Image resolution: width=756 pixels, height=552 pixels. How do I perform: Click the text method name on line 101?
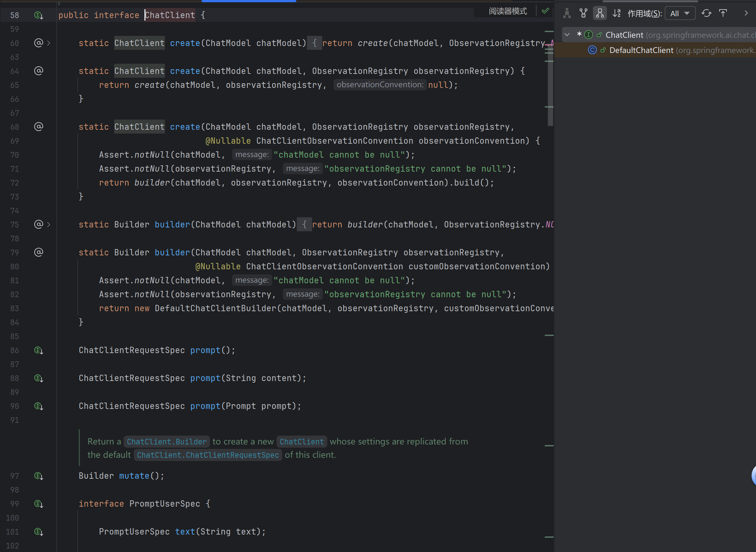pos(185,532)
